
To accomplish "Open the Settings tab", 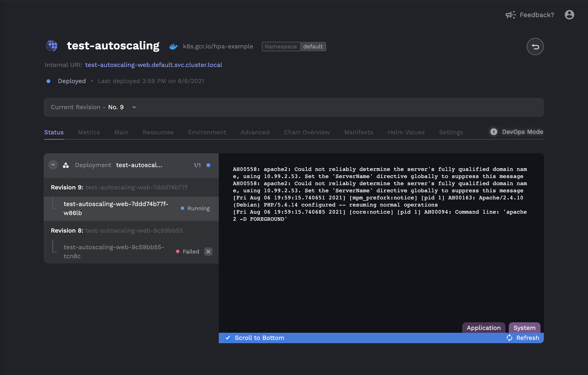I will click(x=451, y=132).
